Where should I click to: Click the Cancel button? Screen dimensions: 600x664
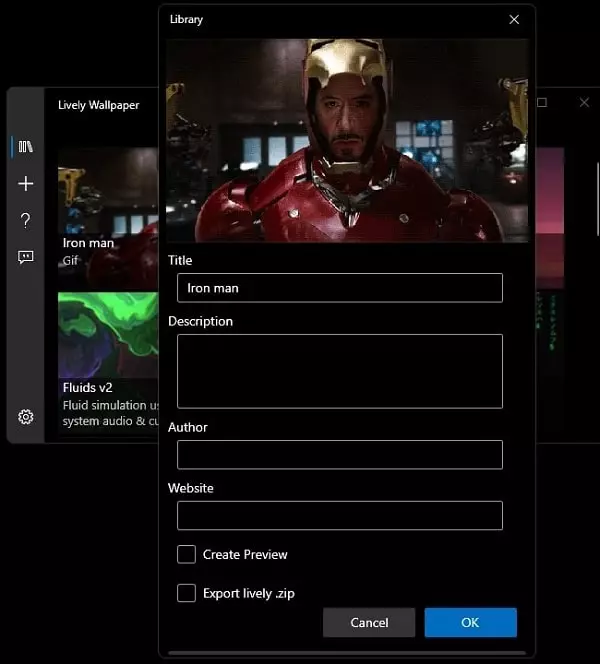click(369, 622)
